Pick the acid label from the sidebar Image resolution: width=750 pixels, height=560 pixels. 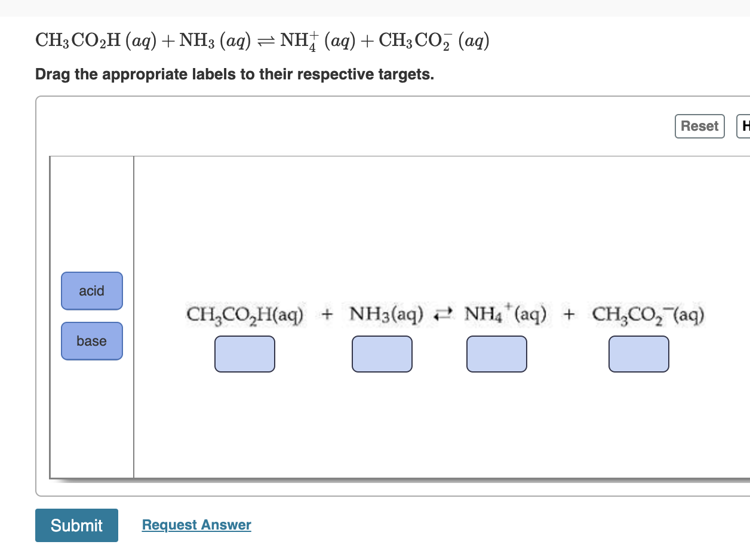[x=91, y=291]
